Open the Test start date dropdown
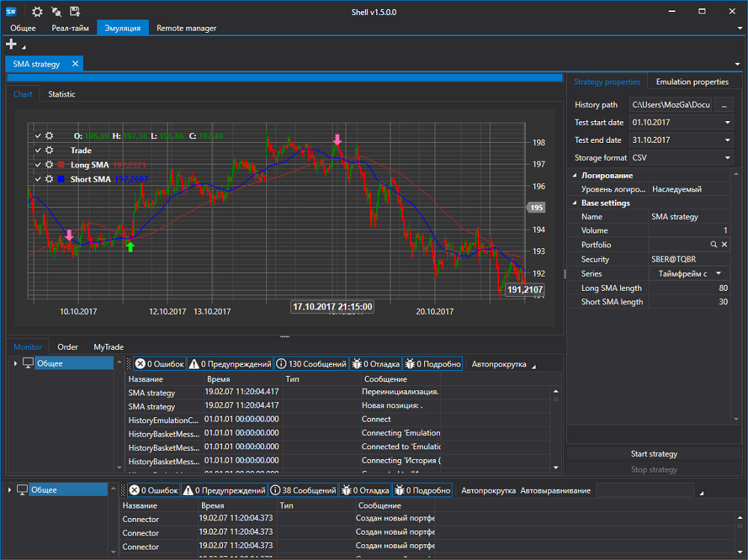Screen dimensions: 748x560 pos(727,123)
